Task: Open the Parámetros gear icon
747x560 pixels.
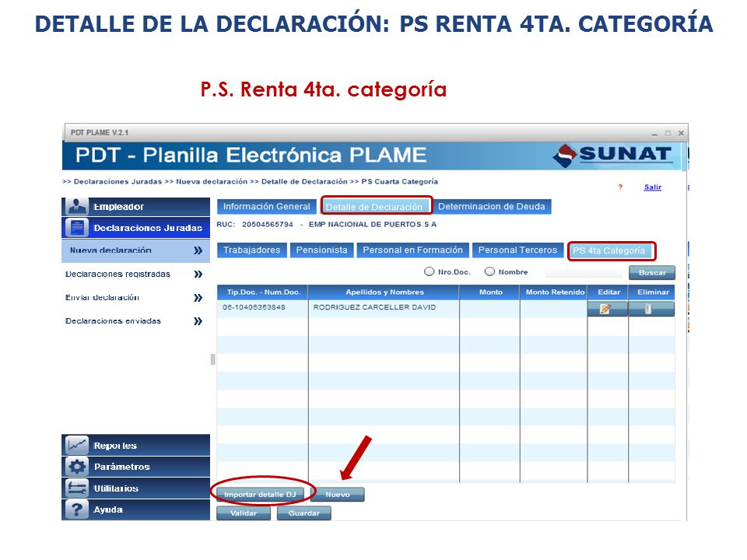Action: tap(77, 467)
